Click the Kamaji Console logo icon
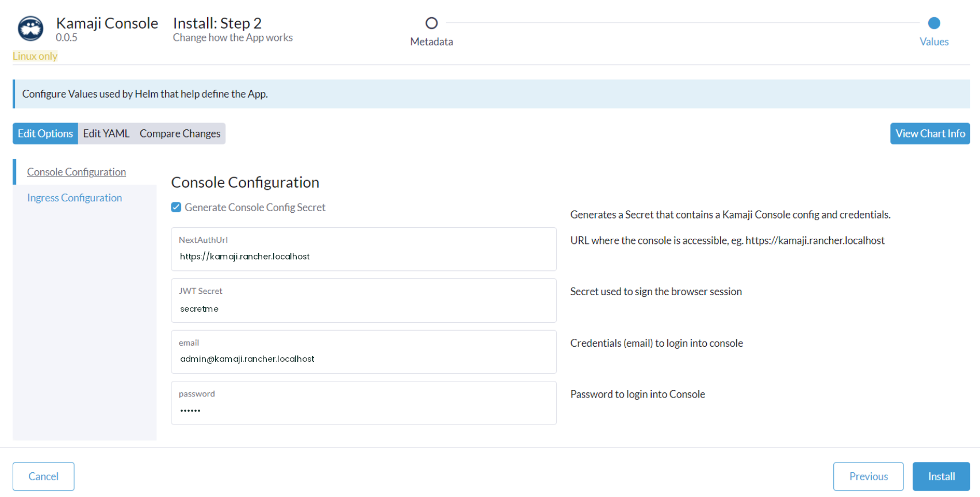Screen dimensions: 980x497 [30, 28]
